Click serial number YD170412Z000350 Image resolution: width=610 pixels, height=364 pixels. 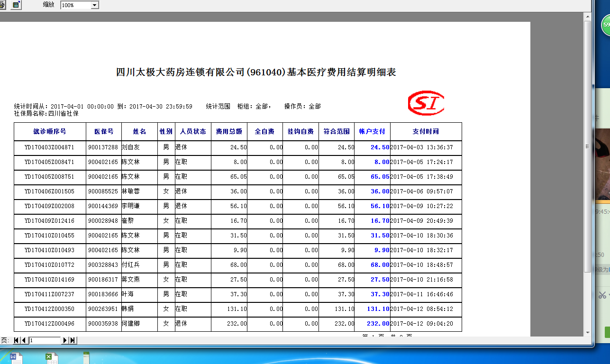[x=50, y=309]
